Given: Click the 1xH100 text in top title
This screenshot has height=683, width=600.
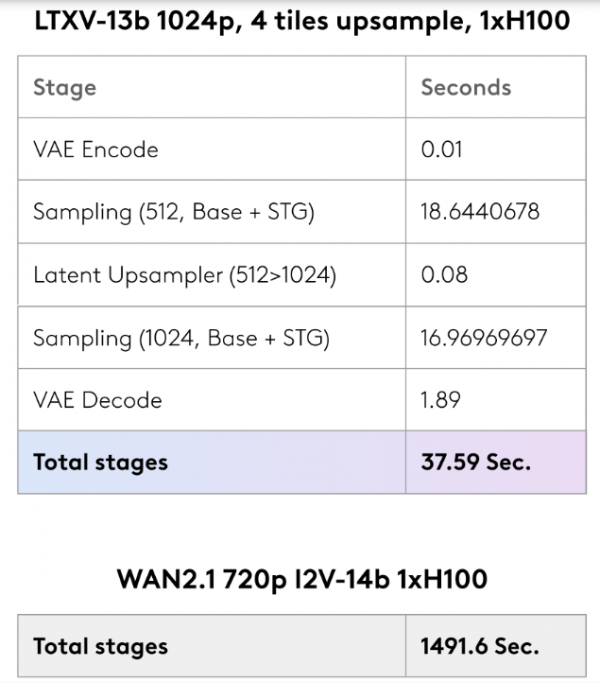Looking at the screenshot, I should [525, 20].
